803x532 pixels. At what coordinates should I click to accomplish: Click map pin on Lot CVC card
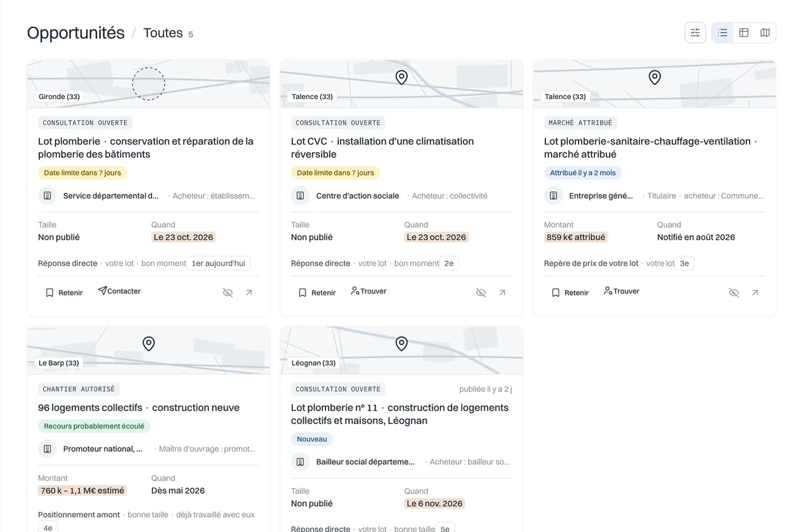coord(401,78)
